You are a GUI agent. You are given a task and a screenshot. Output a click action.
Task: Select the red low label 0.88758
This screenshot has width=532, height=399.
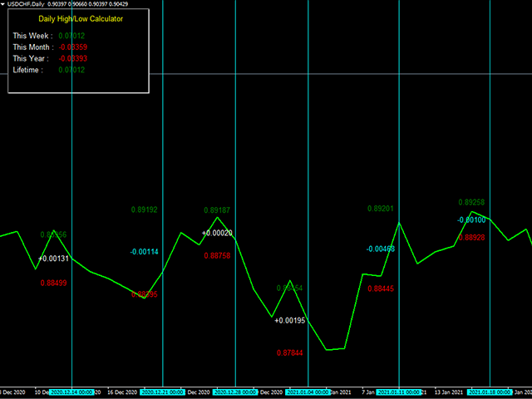(217, 256)
